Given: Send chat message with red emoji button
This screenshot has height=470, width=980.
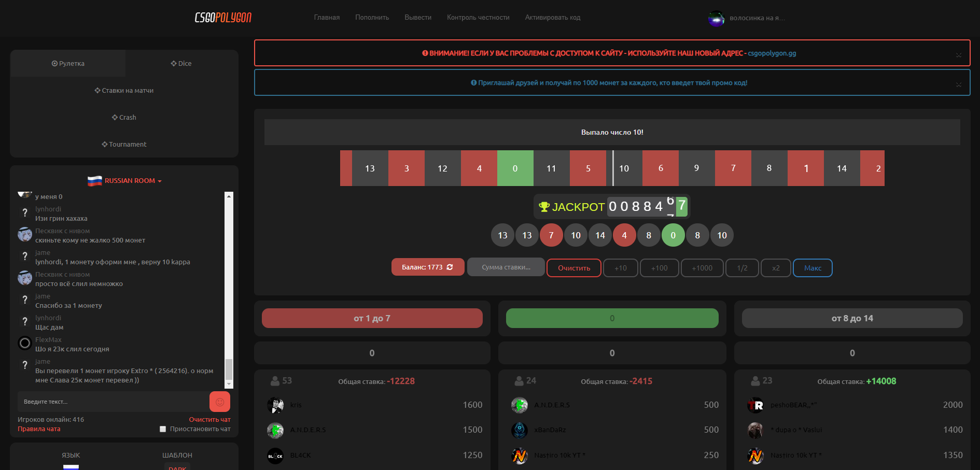Looking at the screenshot, I should [220, 402].
